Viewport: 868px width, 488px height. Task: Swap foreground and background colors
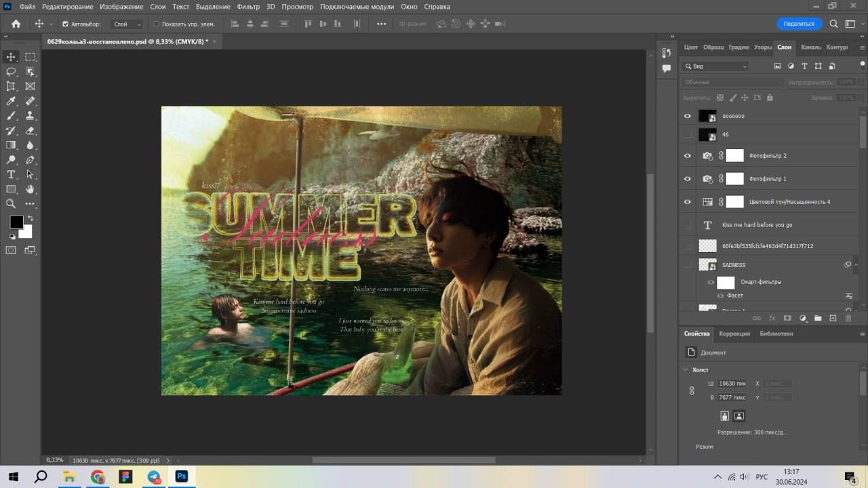click(30, 218)
